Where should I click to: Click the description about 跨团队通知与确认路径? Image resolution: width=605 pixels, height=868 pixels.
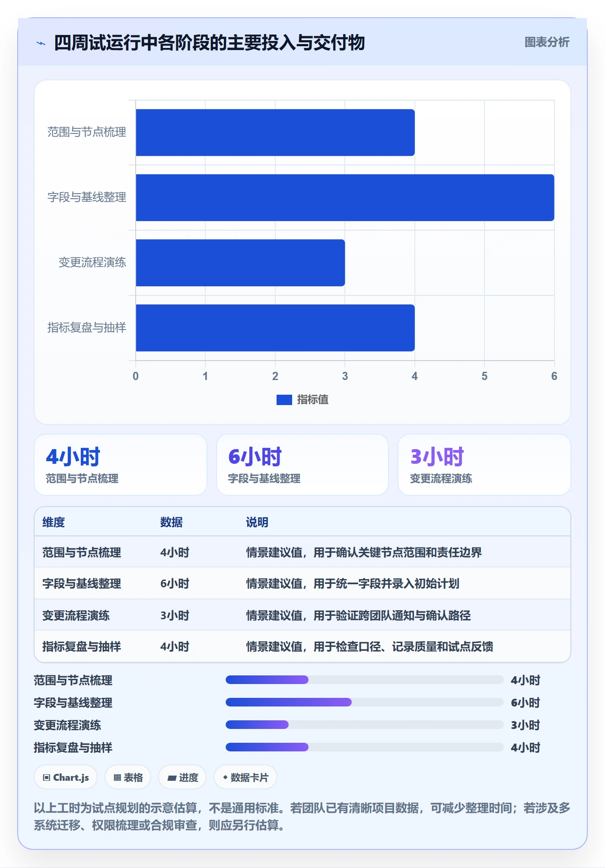(359, 615)
